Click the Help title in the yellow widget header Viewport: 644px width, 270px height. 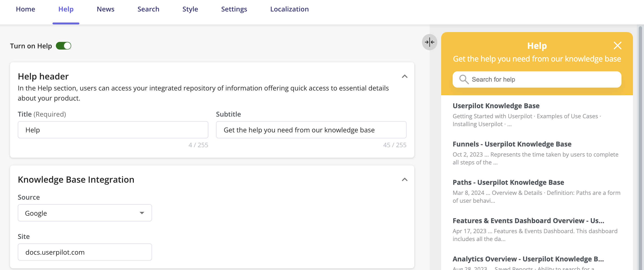(537, 46)
